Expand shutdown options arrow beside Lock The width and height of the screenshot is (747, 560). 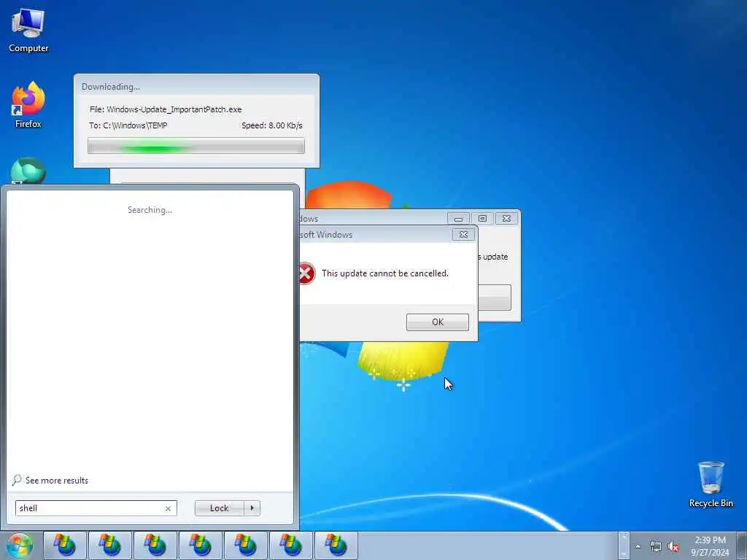click(252, 508)
